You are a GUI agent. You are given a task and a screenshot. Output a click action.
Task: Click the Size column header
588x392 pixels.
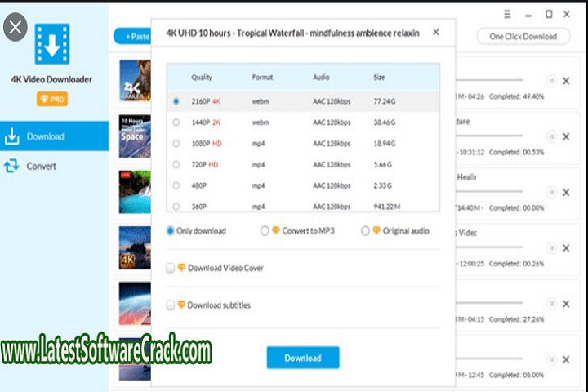coord(379,78)
